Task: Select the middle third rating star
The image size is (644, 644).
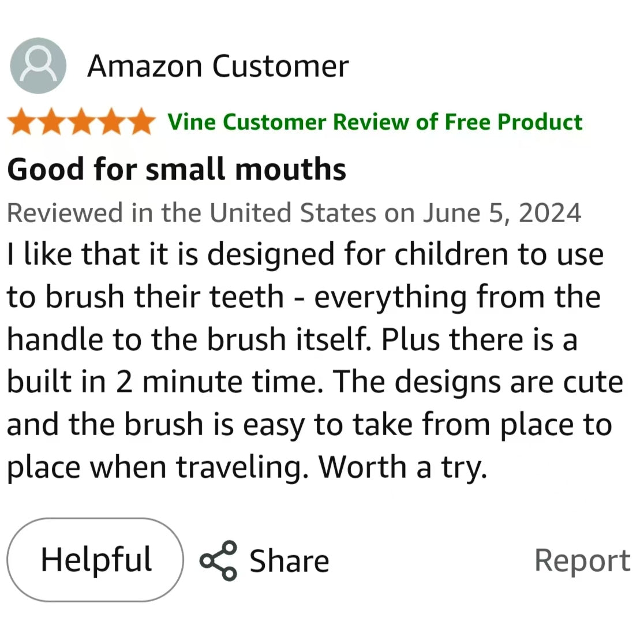Action: tap(81, 122)
